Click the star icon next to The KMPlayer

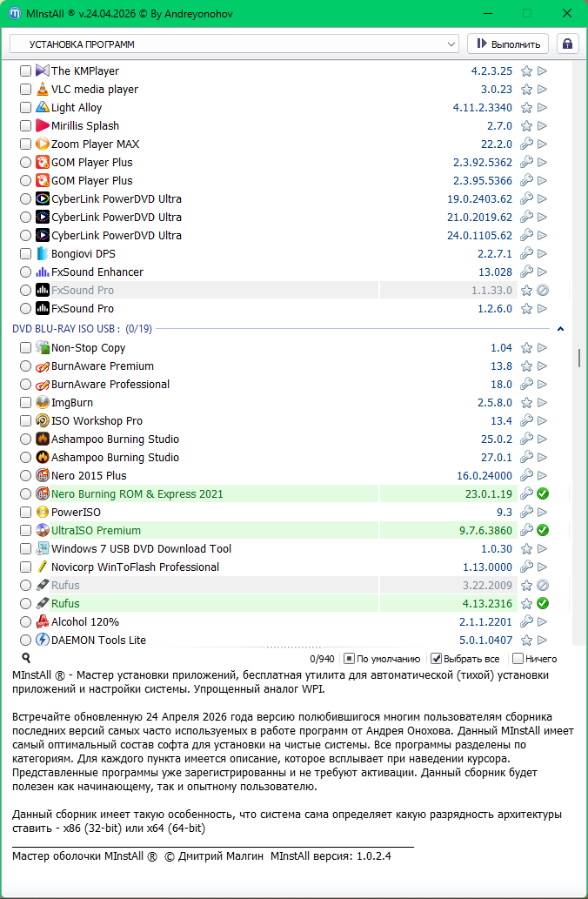coord(526,70)
